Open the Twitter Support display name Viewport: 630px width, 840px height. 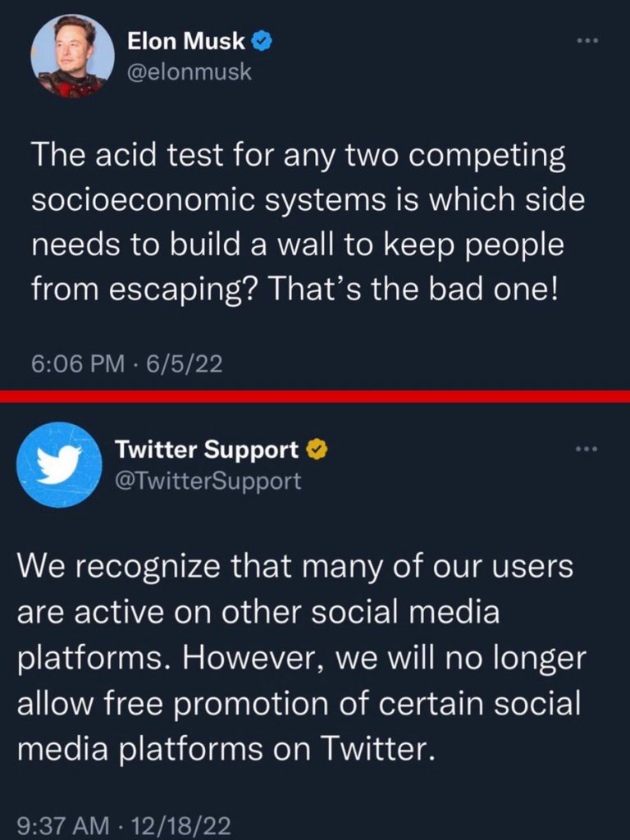tap(207, 450)
